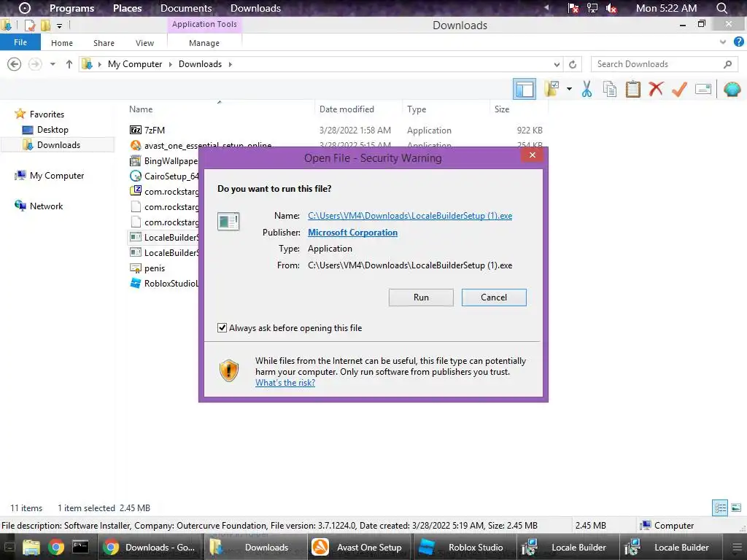Click the Refresh button beside address bar
Image resolution: width=747 pixels, height=560 pixels.
573,64
